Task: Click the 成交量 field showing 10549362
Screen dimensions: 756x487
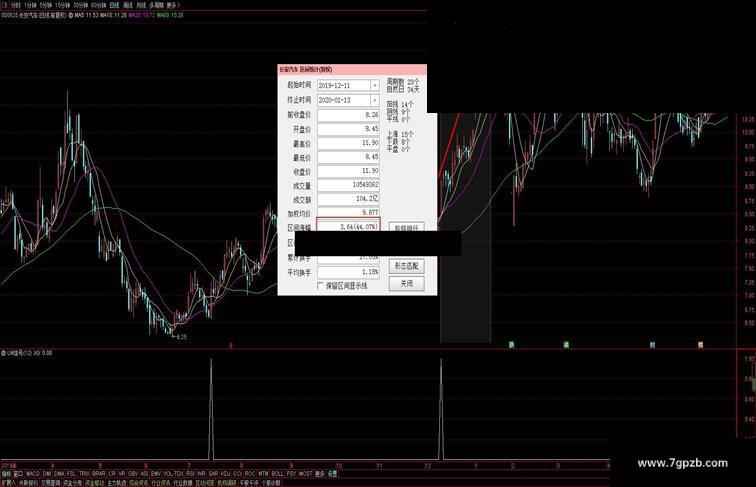Action: pos(348,185)
